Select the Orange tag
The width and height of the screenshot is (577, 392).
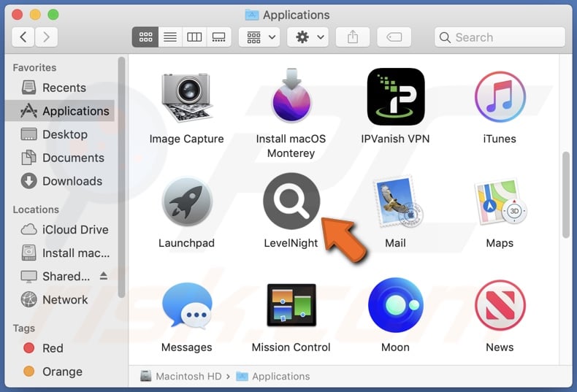61,372
